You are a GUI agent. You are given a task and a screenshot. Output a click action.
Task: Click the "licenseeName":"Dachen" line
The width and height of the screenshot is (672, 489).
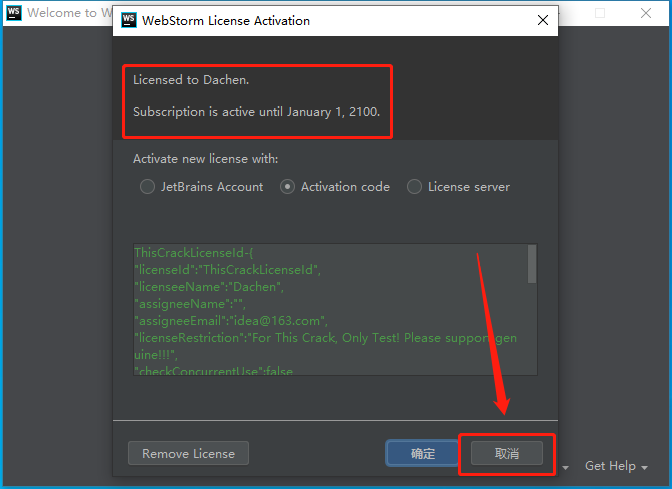click(209, 287)
